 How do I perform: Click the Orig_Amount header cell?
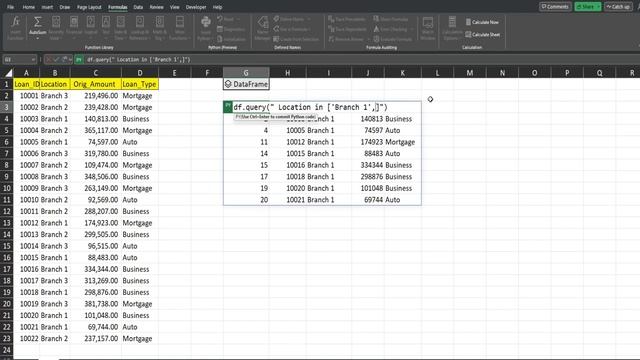pos(96,84)
